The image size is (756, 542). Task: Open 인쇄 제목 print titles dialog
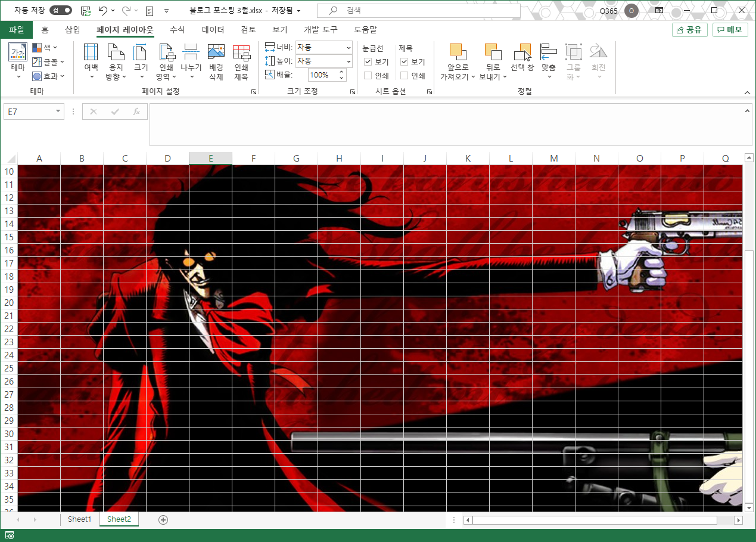tap(241, 61)
